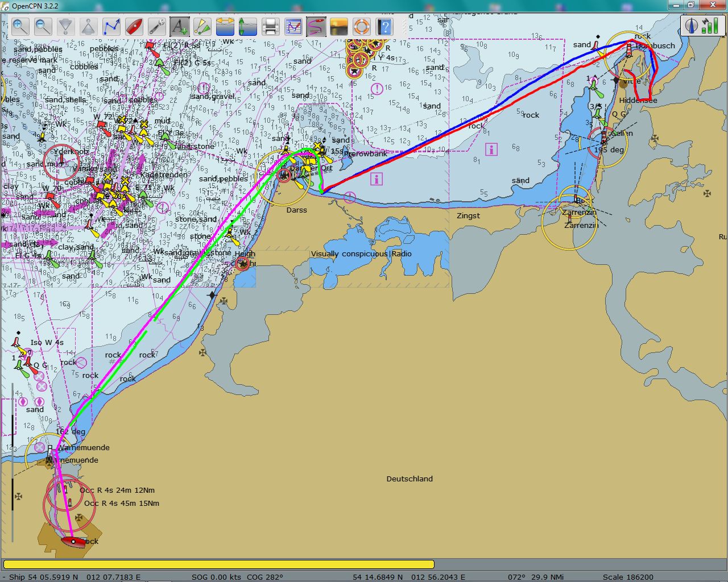Screen dimensions: 728x582
Task: Open the Help question mark icon
Action: point(384,27)
